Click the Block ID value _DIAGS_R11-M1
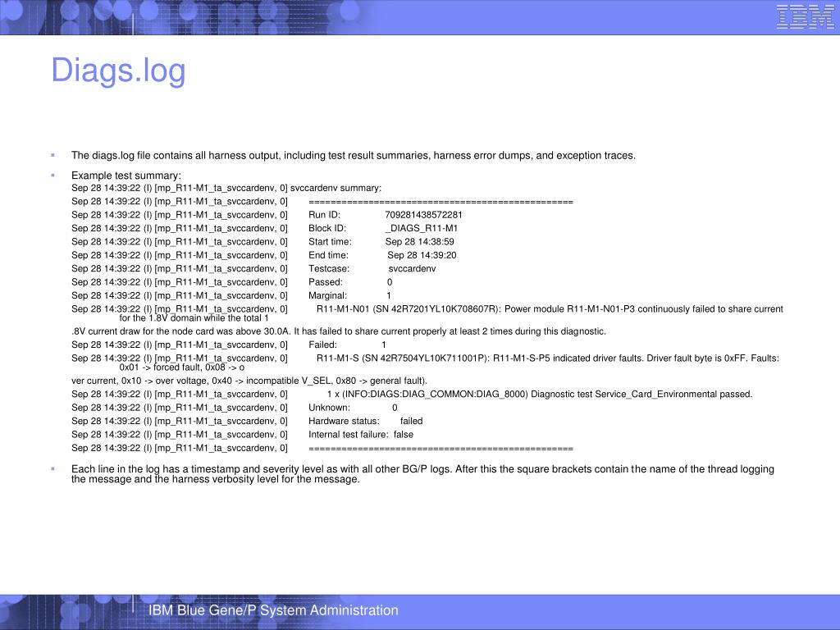 coord(422,228)
